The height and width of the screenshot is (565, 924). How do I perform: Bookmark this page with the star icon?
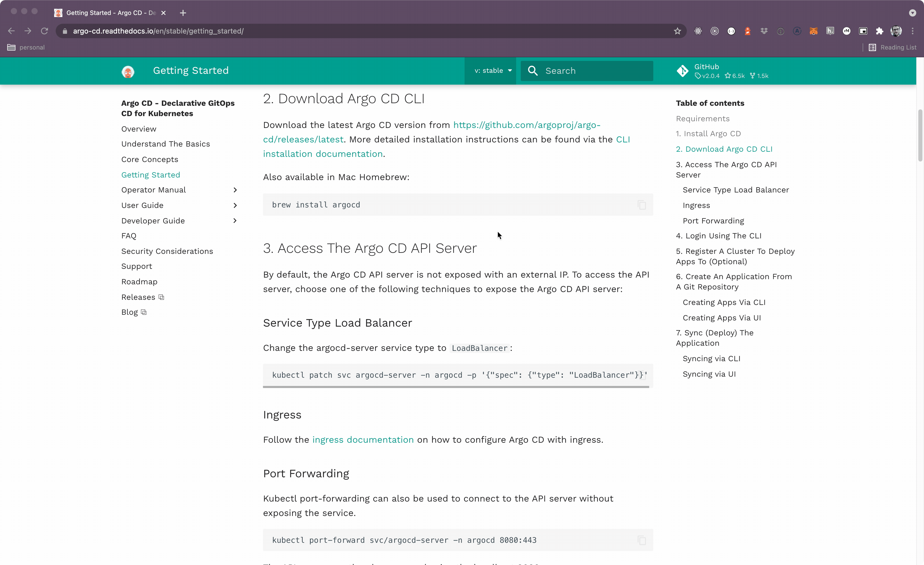(677, 31)
